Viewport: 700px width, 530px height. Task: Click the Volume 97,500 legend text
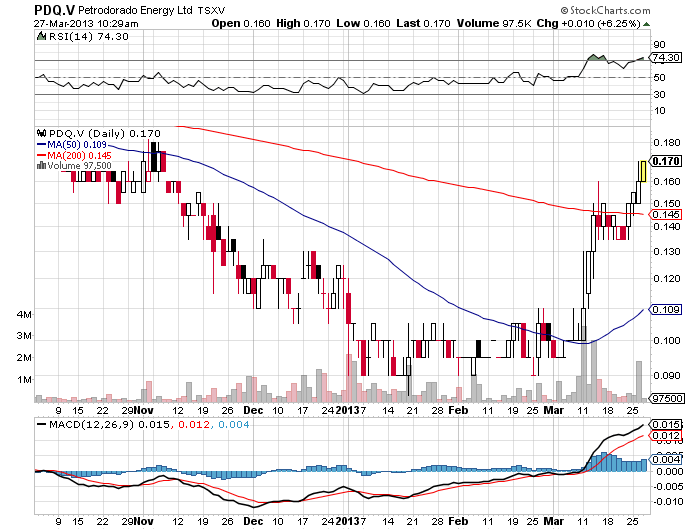[79, 166]
